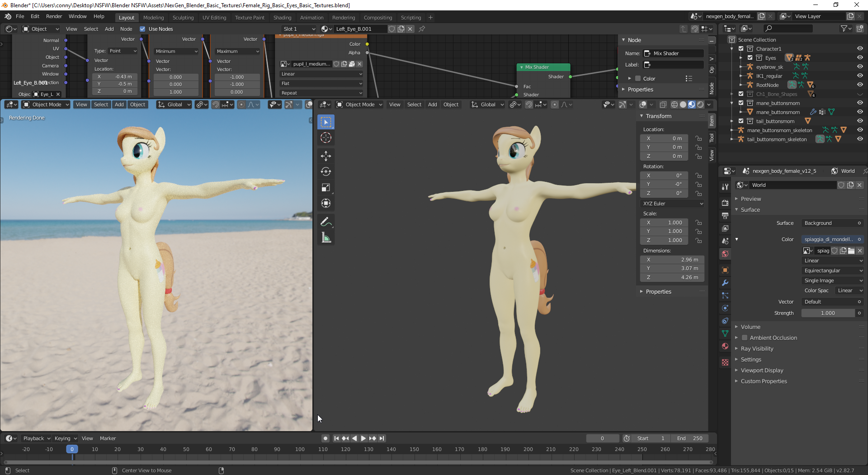The image size is (868, 475).
Task: Open the Modifiers wrench tab icon
Action: [725, 283]
